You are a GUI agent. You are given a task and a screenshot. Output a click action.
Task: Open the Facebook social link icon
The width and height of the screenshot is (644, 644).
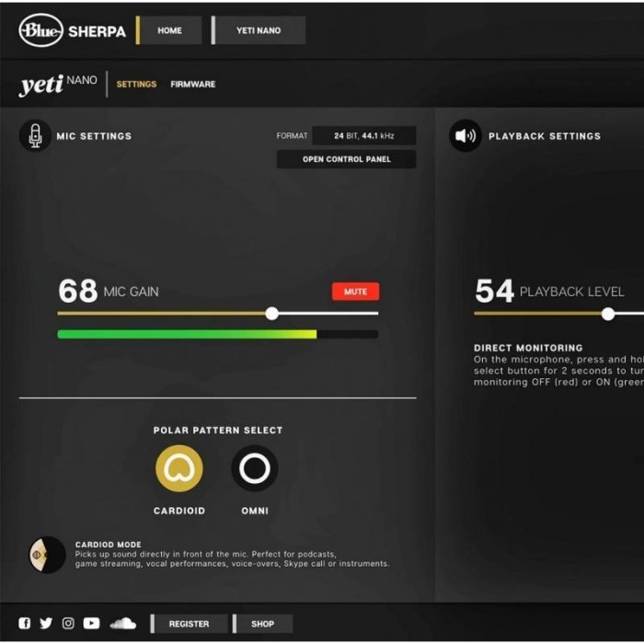point(25,623)
